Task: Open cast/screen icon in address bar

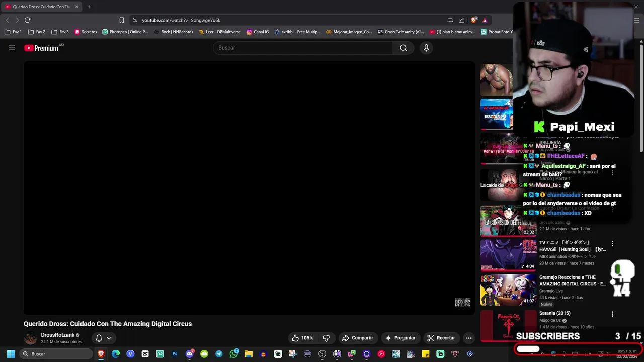Action: tap(450, 20)
